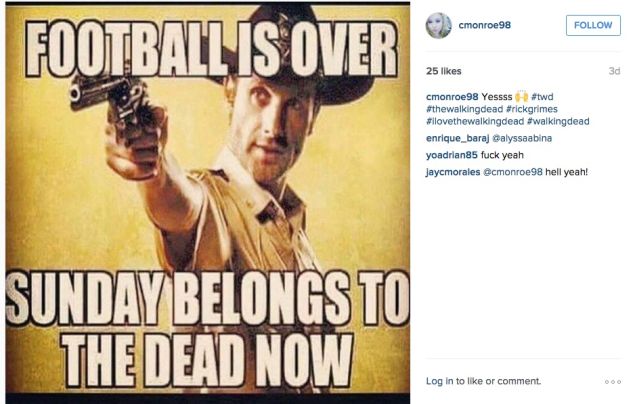Click cmonroe98 username in the caption

[x=452, y=97]
